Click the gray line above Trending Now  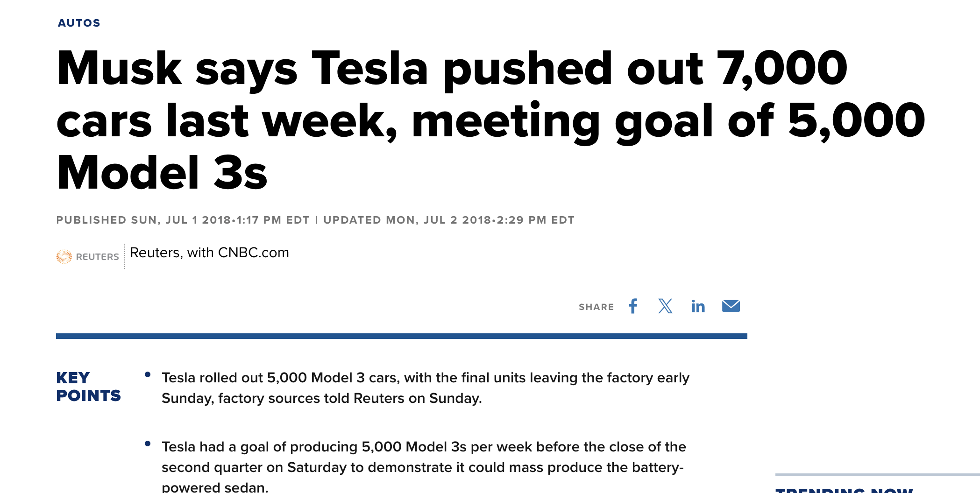[x=877, y=475]
